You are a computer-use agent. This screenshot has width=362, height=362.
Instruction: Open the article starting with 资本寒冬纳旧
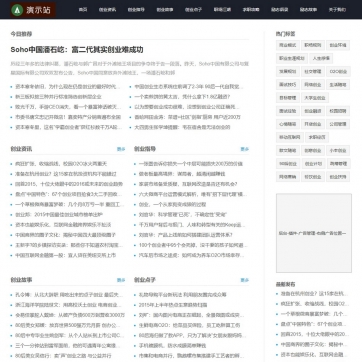click(x=68, y=87)
